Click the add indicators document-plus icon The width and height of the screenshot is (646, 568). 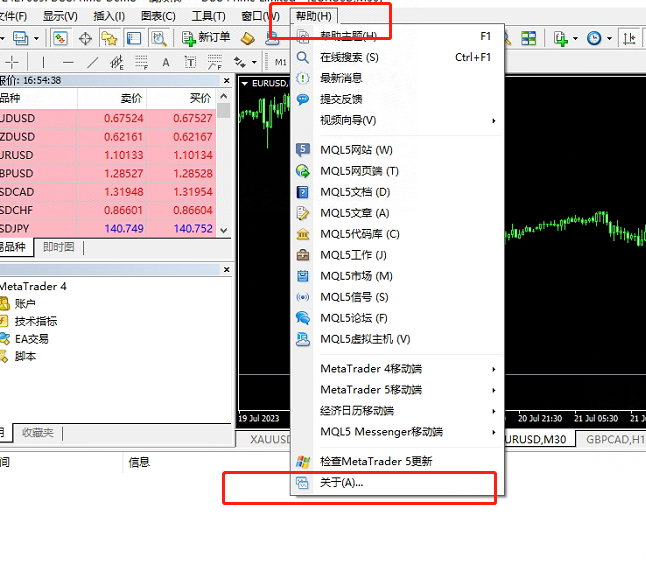click(x=560, y=39)
